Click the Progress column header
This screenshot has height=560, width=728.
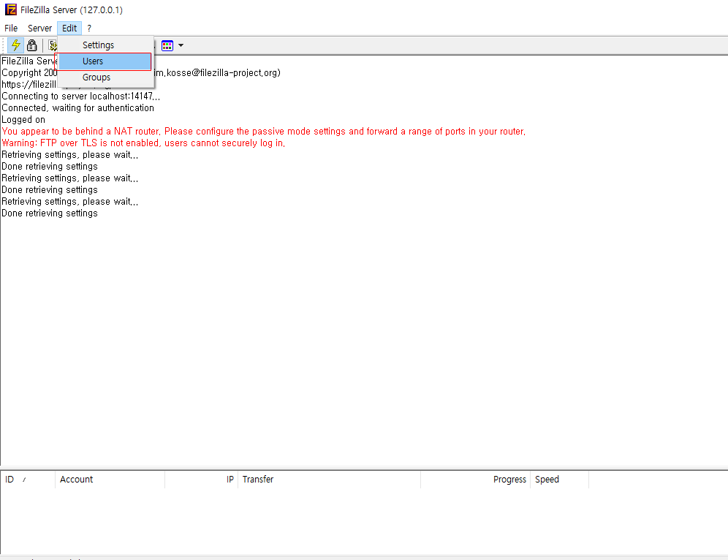475,479
